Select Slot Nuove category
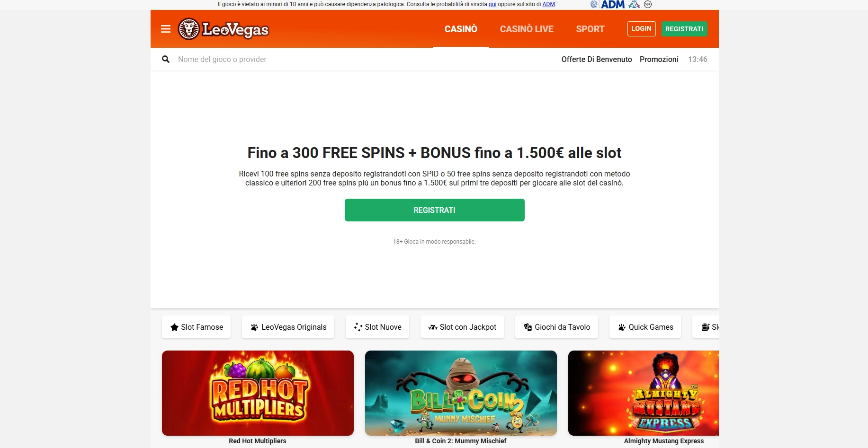This screenshot has height=448, width=868. click(x=377, y=327)
